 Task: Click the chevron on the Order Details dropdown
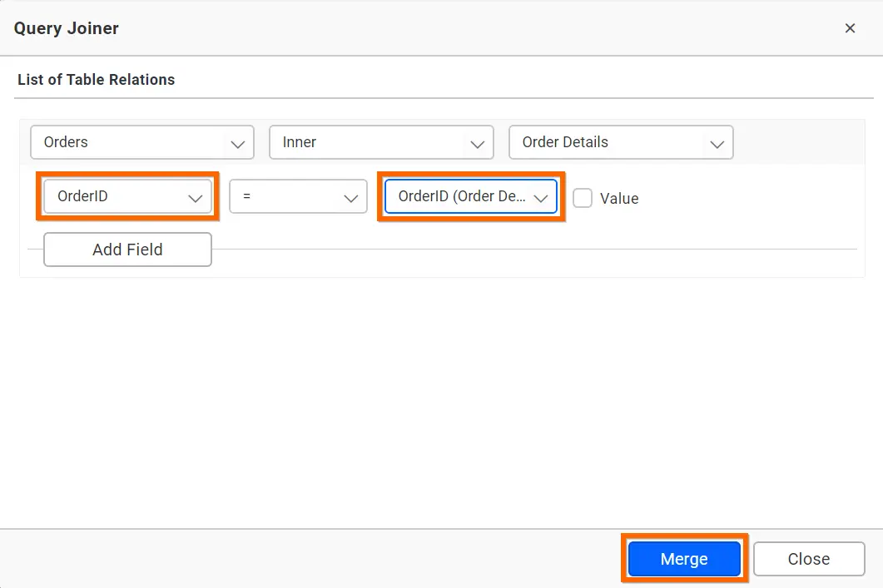(717, 142)
